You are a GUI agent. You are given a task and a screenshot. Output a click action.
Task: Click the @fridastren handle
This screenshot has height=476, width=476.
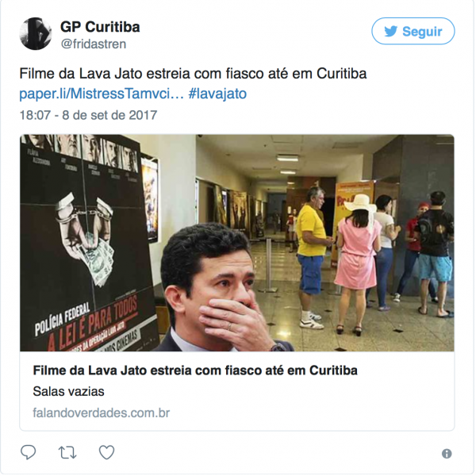click(x=94, y=44)
